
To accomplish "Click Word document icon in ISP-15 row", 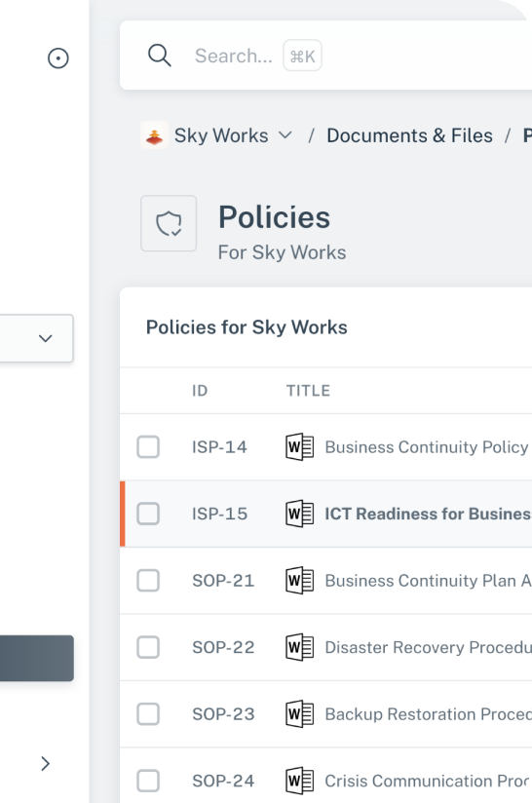I will click(299, 514).
